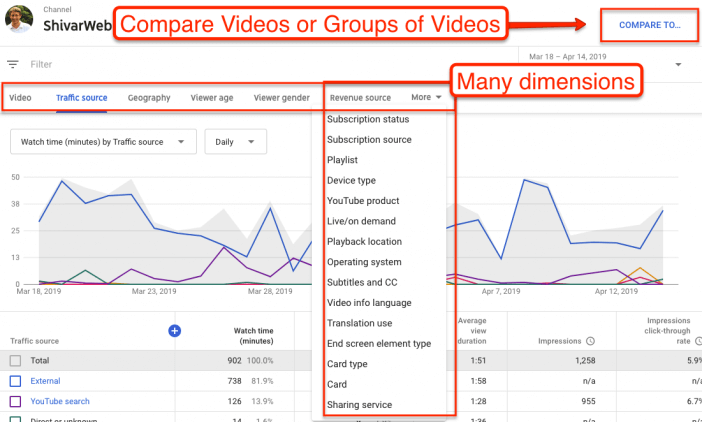Open the Viewer gender tab
702x422 pixels.
282,98
